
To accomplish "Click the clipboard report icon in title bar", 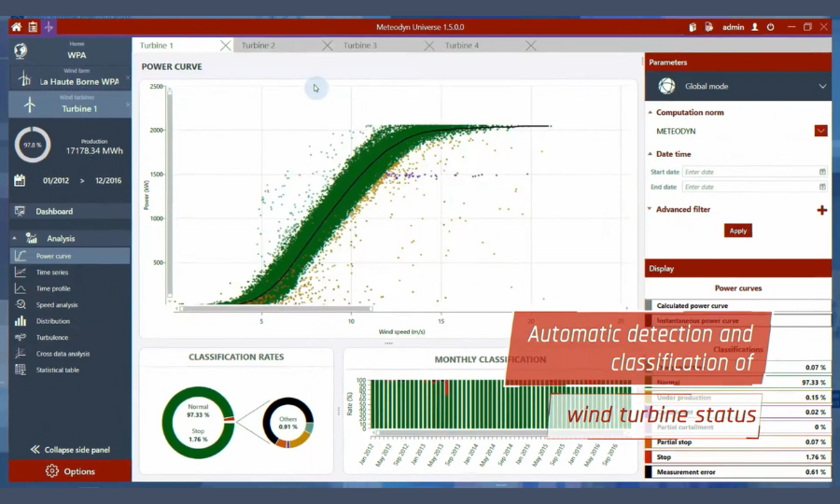I will [33, 27].
